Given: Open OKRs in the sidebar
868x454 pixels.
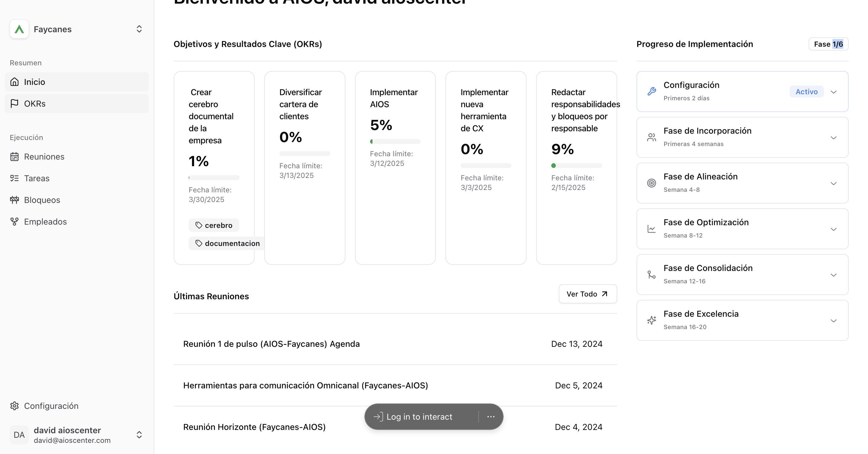Looking at the screenshot, I should click(x=77, y=104).
